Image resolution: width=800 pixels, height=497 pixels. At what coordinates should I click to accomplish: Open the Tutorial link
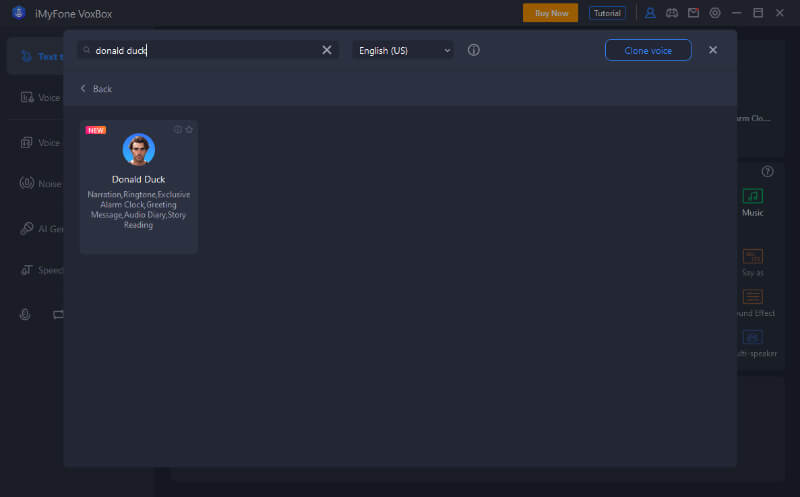click(607, 13)
